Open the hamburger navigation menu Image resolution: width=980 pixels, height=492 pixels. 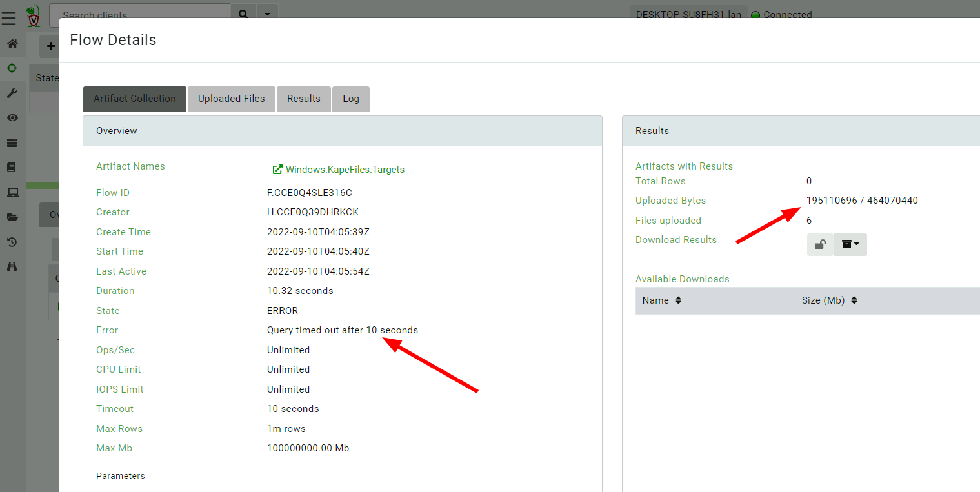tap(8, 17)
